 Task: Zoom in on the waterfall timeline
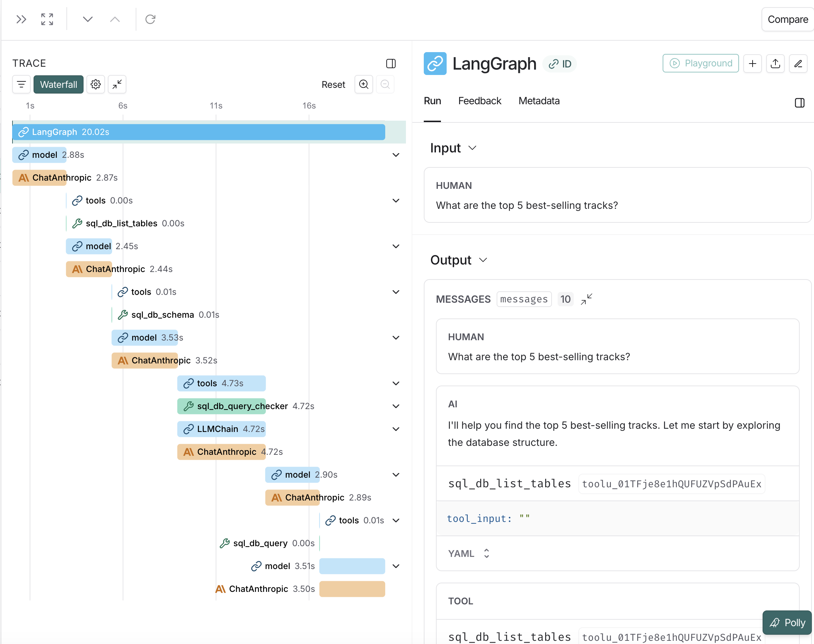[364, 84]
